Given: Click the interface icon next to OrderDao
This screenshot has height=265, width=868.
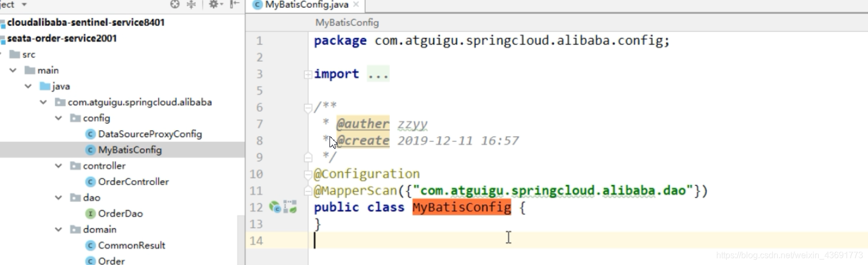Looking at the screenshot, I should [91, 214].
